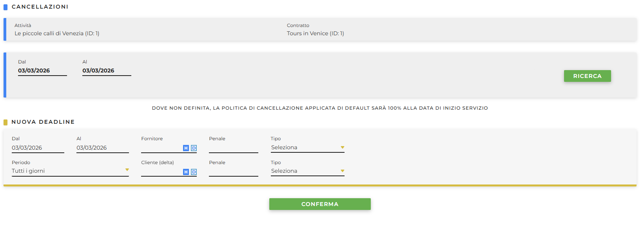Expand the Periodo 'Tutti i giorni' dropdown
The height and width of the screenshot is (226, 644).
click(x=70, y=171)
